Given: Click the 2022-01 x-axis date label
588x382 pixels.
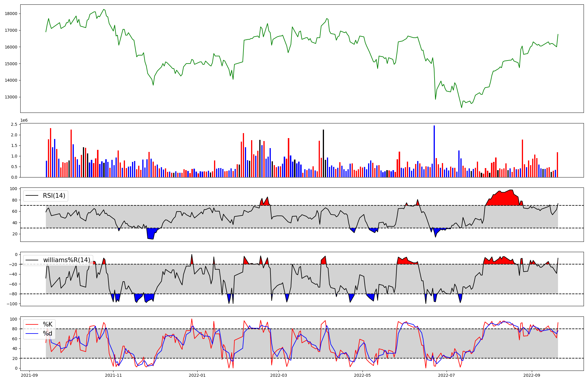Looking at the screenshot, I should 197,375.
